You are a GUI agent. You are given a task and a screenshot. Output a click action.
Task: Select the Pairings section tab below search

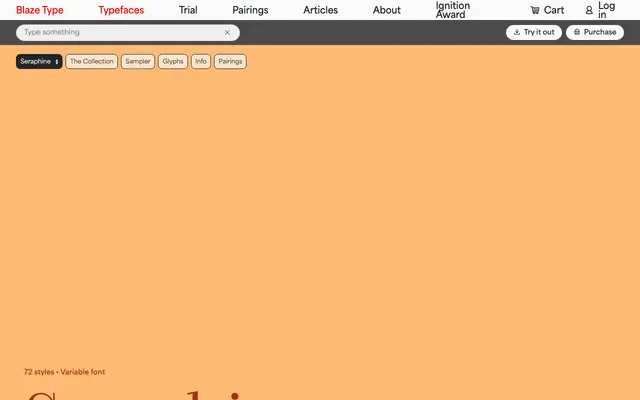[x=230, y=62]
